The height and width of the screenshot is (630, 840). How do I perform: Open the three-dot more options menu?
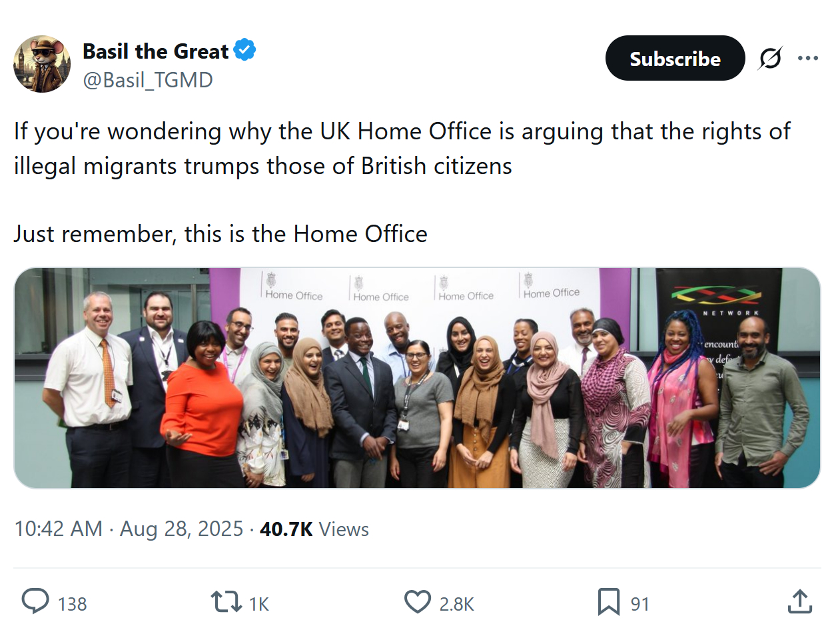808,59
